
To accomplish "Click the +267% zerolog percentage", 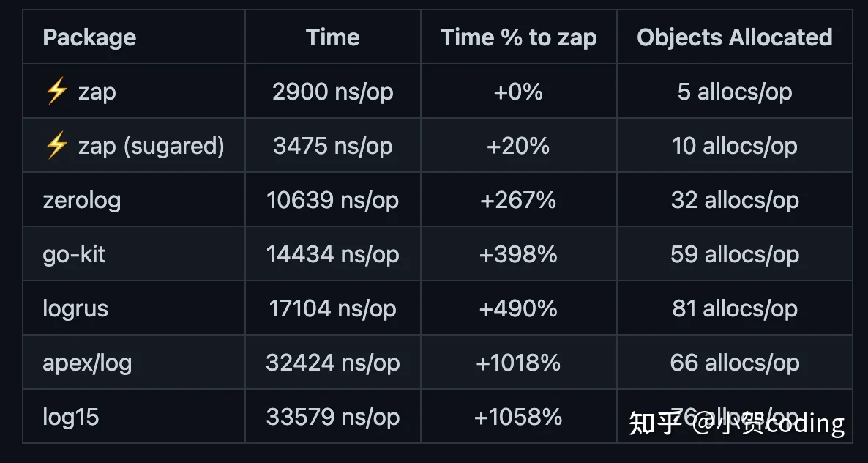I will pyautogui.click(x=519, y=200).
